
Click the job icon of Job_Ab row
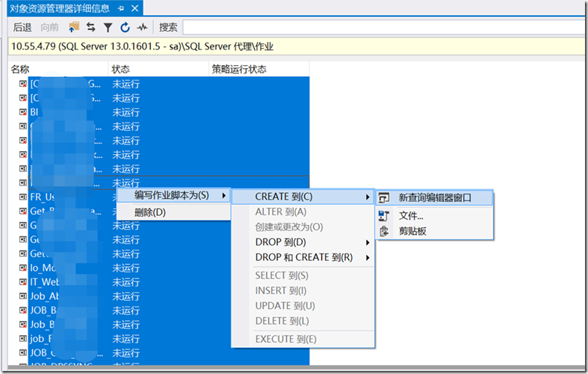coord(23,296)
